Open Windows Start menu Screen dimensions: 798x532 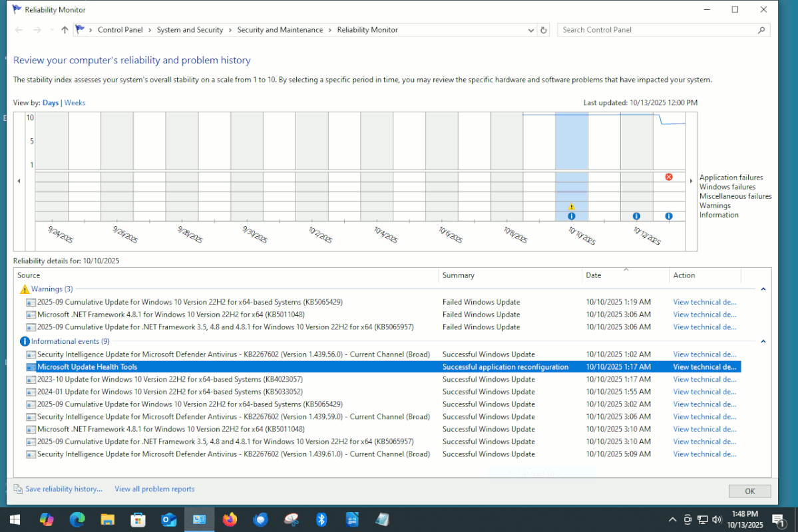(15, 519)
